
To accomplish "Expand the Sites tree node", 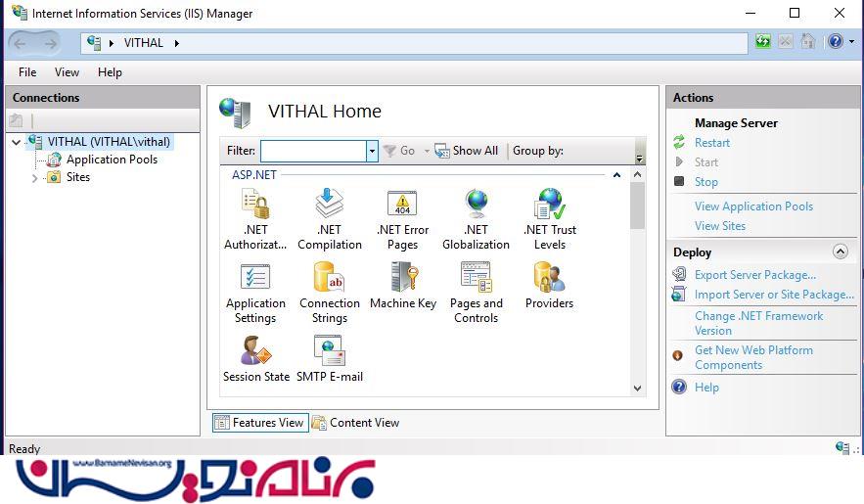I will point(34,178).
